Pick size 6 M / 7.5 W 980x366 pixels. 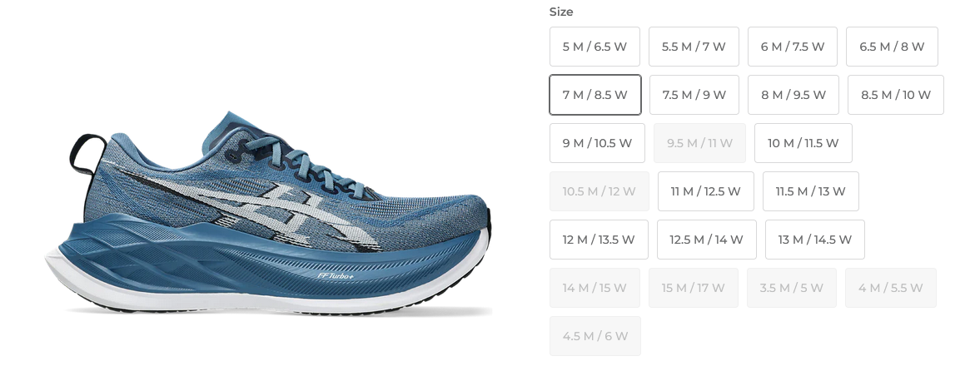coord(793,47)
